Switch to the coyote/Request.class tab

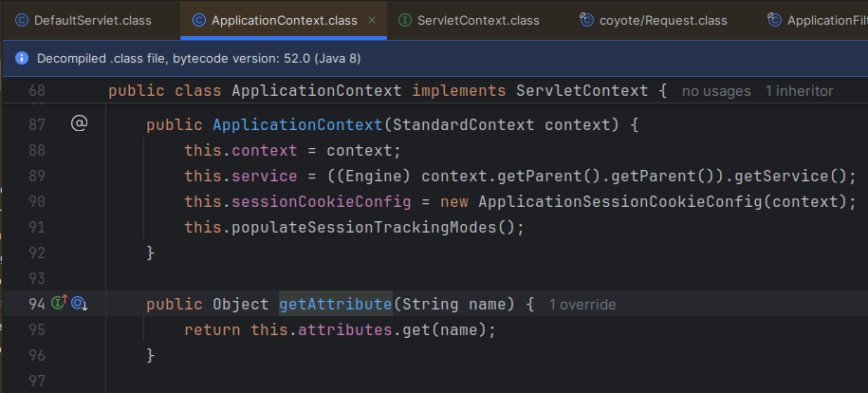coord(663,20)
